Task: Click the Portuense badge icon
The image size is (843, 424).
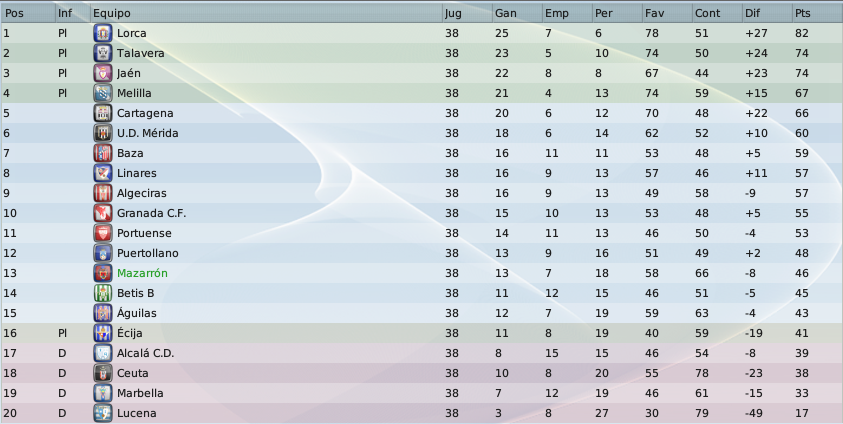Action: [103, 233]
